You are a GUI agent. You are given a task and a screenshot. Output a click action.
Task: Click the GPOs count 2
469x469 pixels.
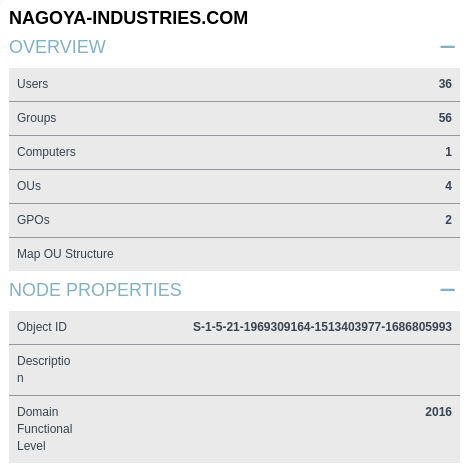pos(449,220)
